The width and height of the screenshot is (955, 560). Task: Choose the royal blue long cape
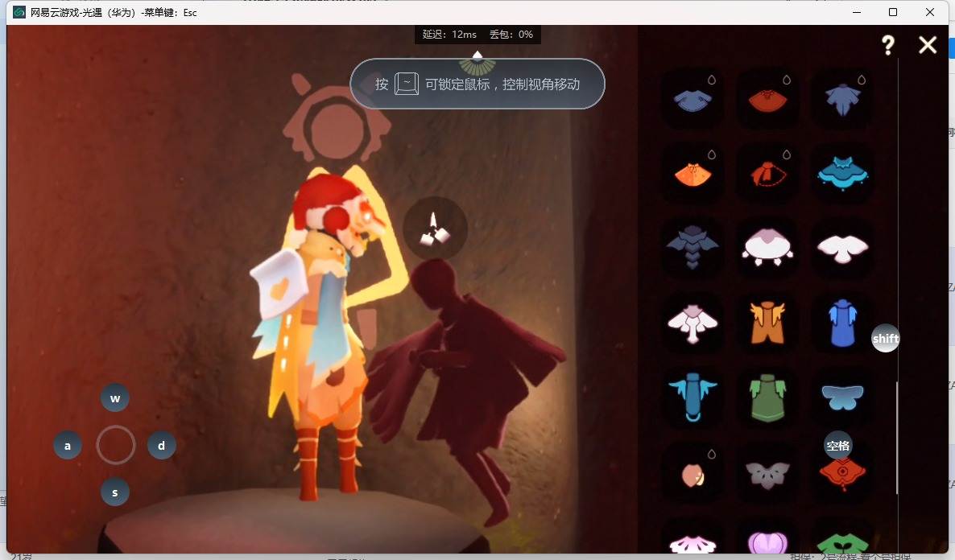pos(842,323)
